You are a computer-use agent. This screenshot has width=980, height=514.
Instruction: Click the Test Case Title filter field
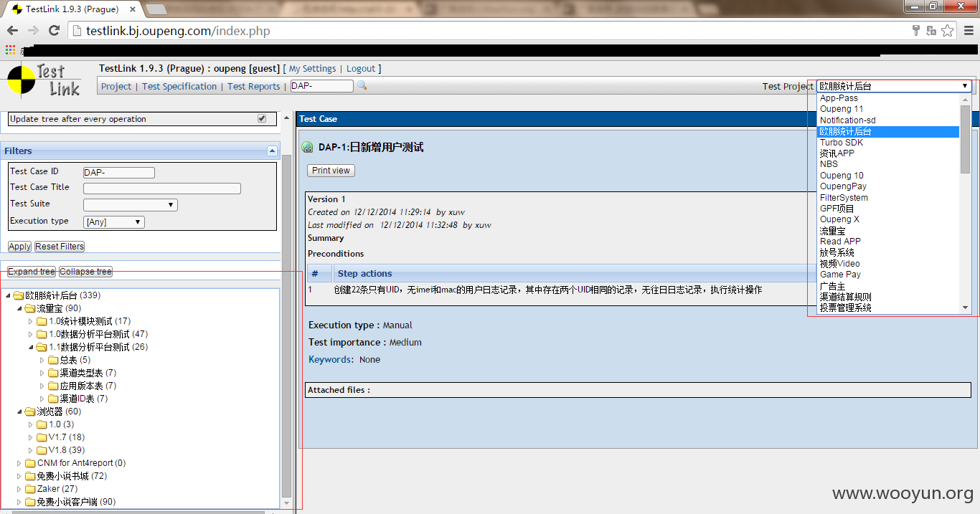tap(162, 189)
